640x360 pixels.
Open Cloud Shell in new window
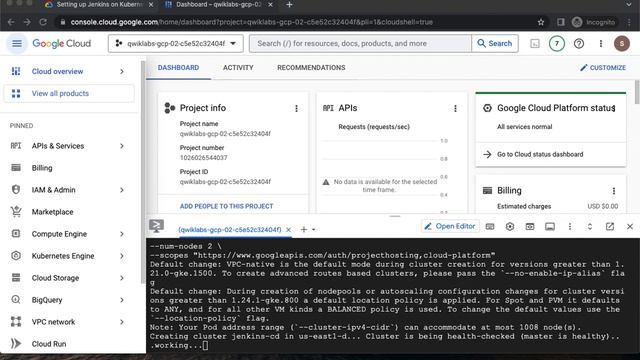610,227
